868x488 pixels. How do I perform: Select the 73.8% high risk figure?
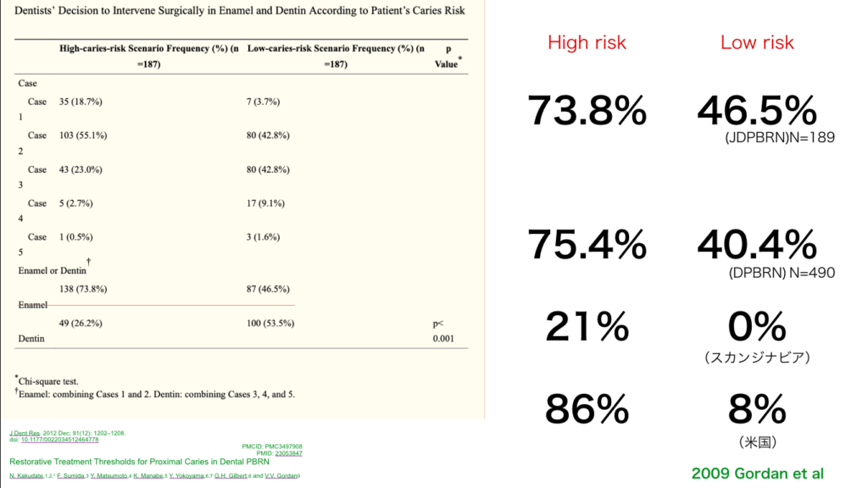(587, 111)
